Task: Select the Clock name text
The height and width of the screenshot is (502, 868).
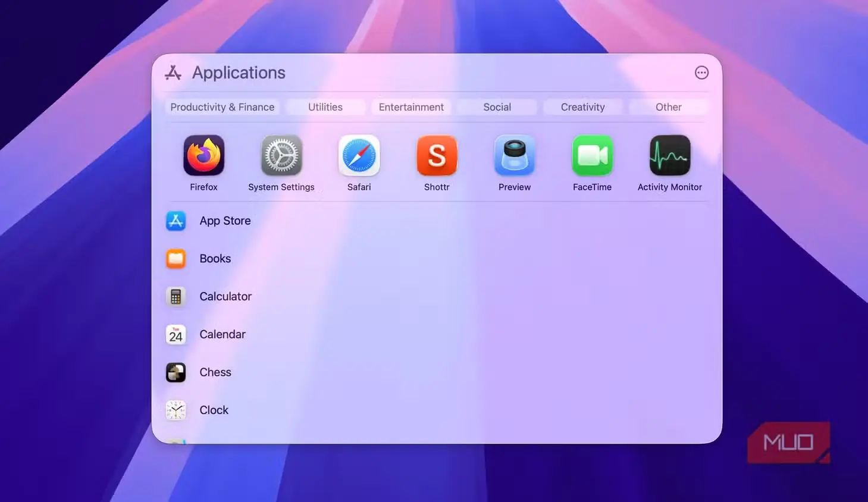Action: (x=214, y=410)
